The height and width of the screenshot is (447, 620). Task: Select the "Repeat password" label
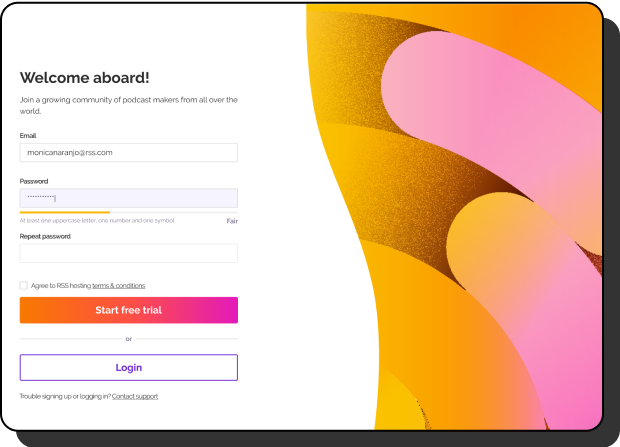(x=45, y=236)
